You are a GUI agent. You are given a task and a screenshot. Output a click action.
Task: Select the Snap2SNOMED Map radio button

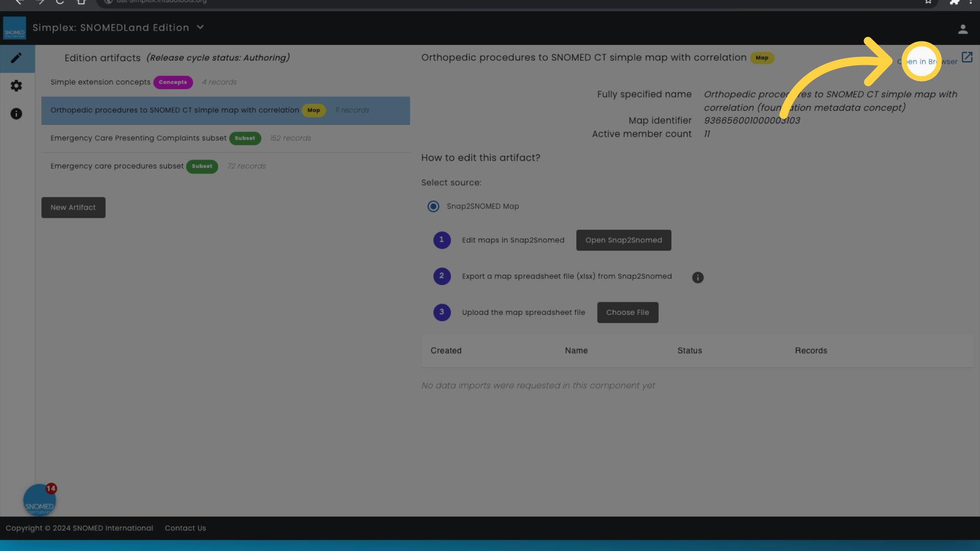point(433,207)
